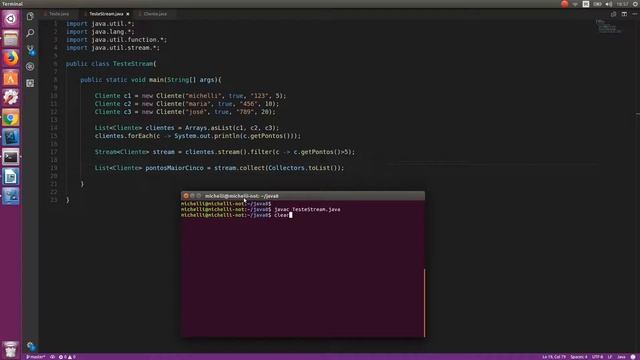
Task: Click the terminal prompt with clear command
Action: (236, 215)
